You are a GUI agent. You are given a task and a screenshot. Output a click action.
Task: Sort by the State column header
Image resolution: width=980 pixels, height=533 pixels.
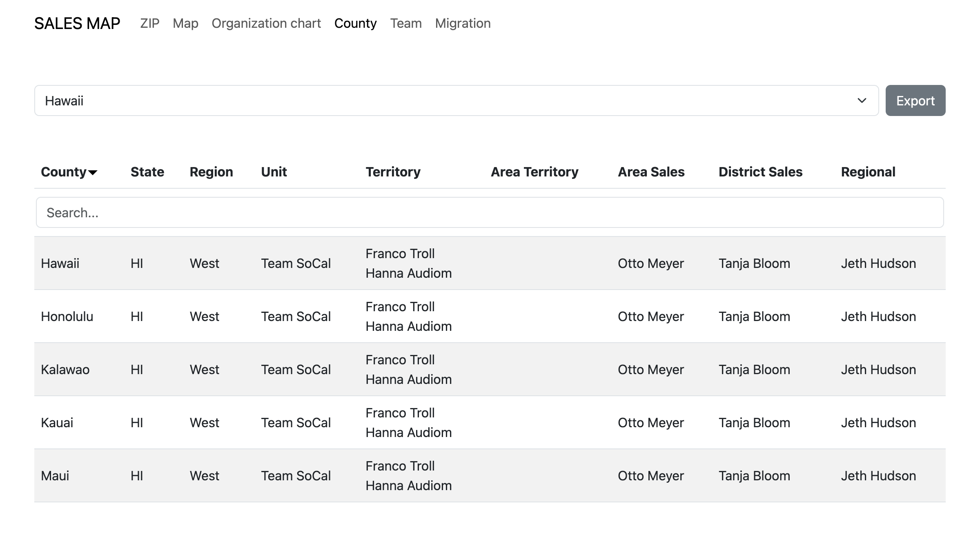pos(147,172)
